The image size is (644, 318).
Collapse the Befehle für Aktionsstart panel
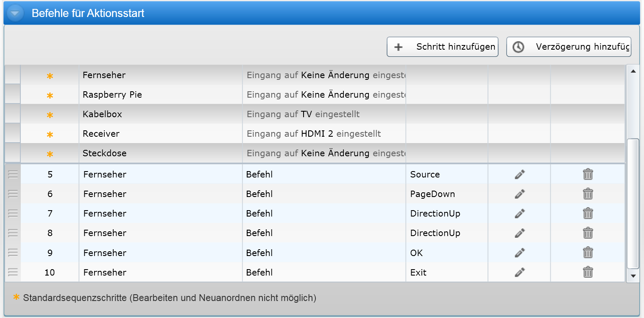tap(15, 13)
